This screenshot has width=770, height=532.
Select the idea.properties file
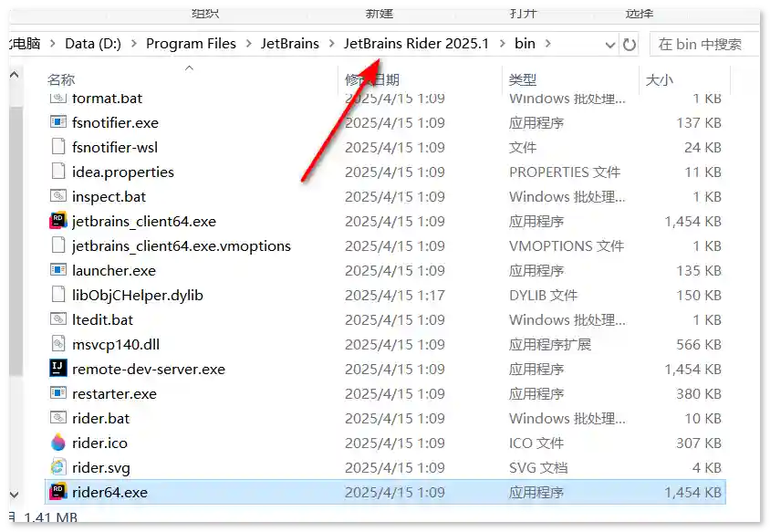click(x=123, y=172)
